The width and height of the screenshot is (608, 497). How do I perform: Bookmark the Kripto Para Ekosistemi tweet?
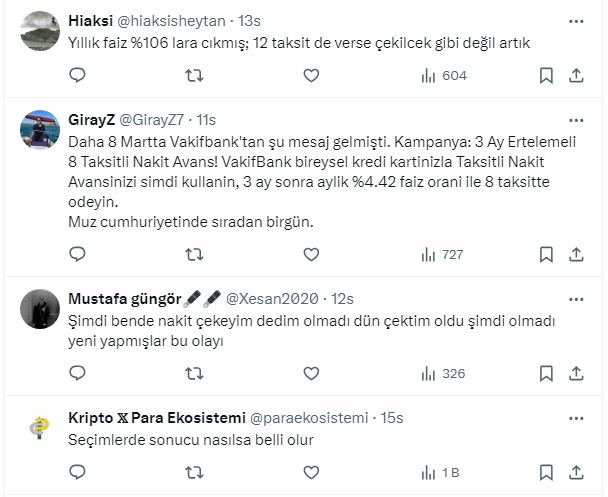546,471
